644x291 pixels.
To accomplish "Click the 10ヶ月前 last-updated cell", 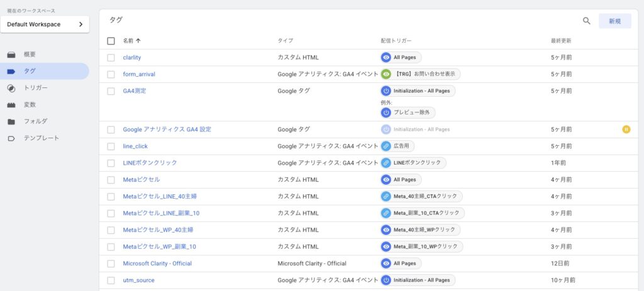I will (563, 280).
